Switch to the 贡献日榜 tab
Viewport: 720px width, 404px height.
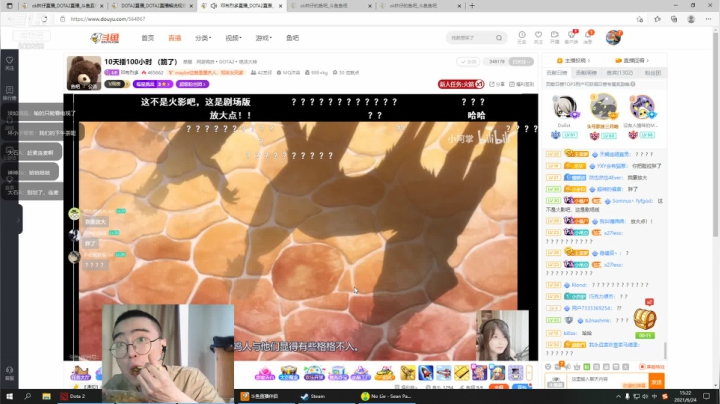click(557, 73)
